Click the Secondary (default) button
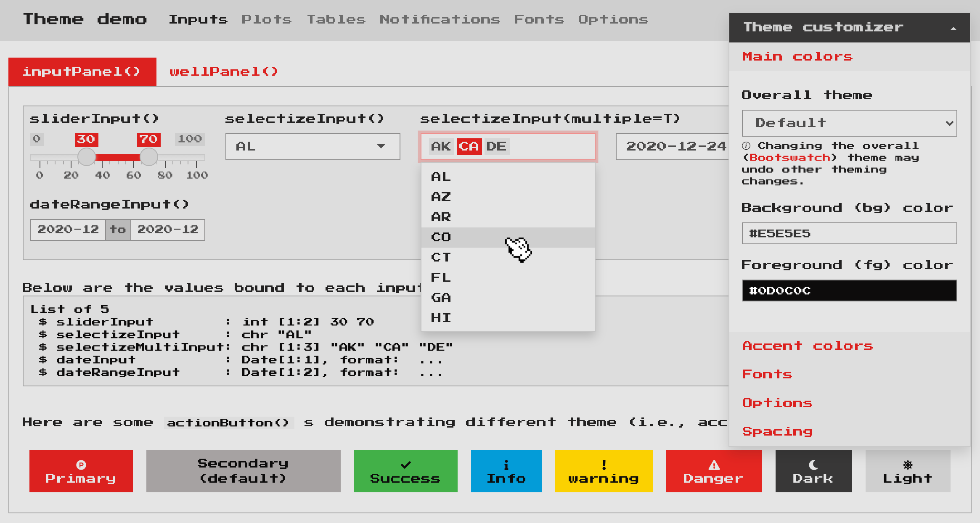This screenshot has width=980, height=523. pyautogui.click(x=243, y=470)
